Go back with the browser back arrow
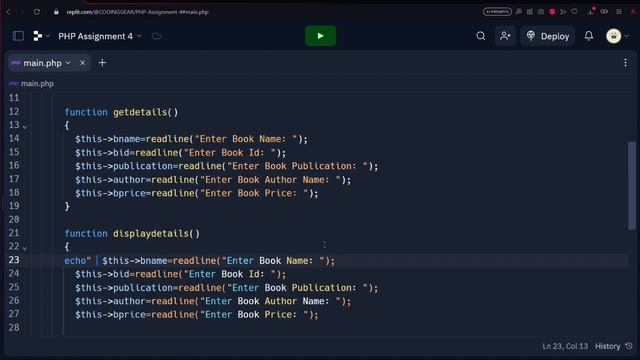The width and height of the screenshot is (640, 360). [8, 12]
